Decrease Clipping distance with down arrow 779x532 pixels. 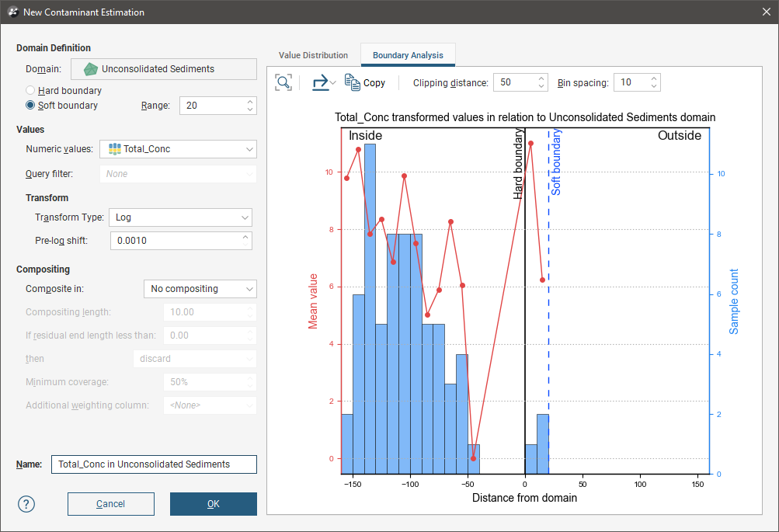tap(542, 86)
